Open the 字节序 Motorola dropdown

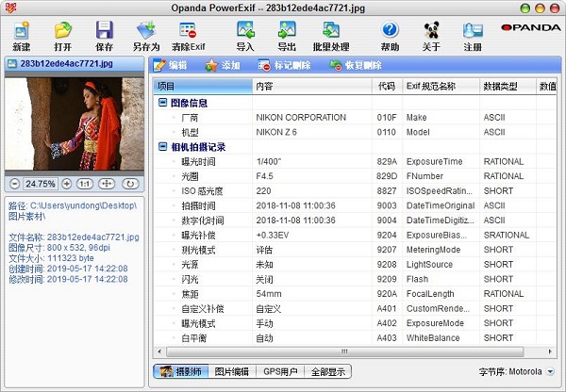tap(551, 372)
